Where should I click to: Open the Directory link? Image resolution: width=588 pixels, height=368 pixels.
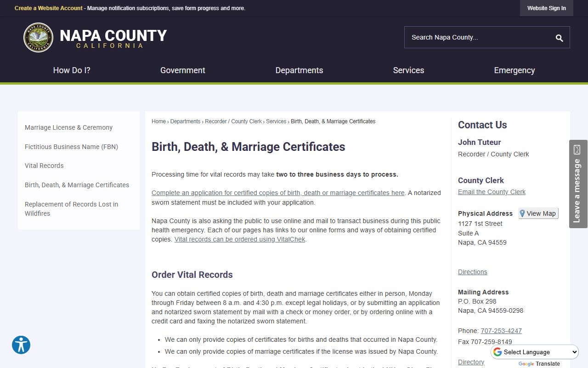(x=471, y=362)
